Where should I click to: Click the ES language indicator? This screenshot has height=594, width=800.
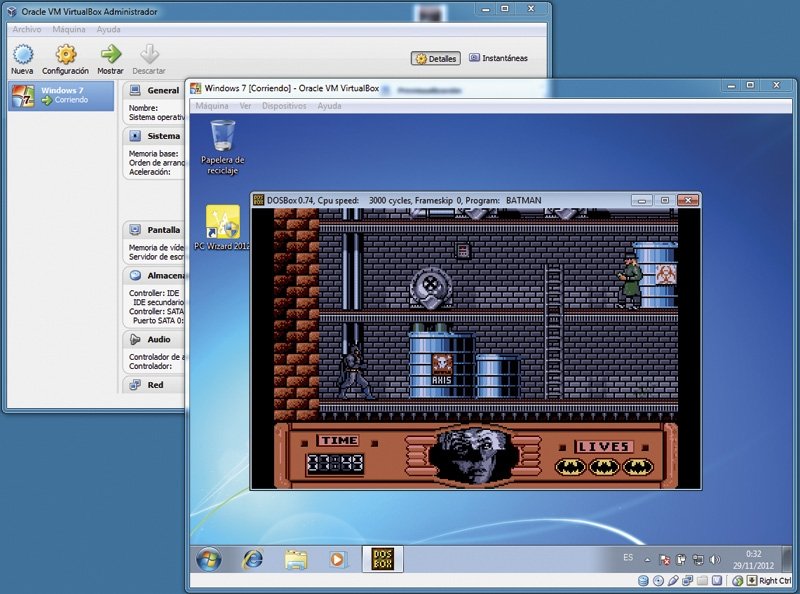pos(628,558)
